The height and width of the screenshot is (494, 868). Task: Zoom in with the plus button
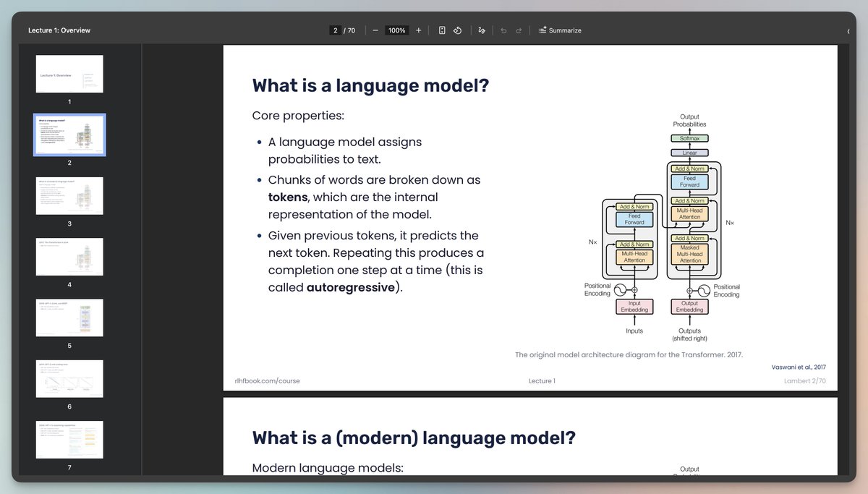coord(419,30)
